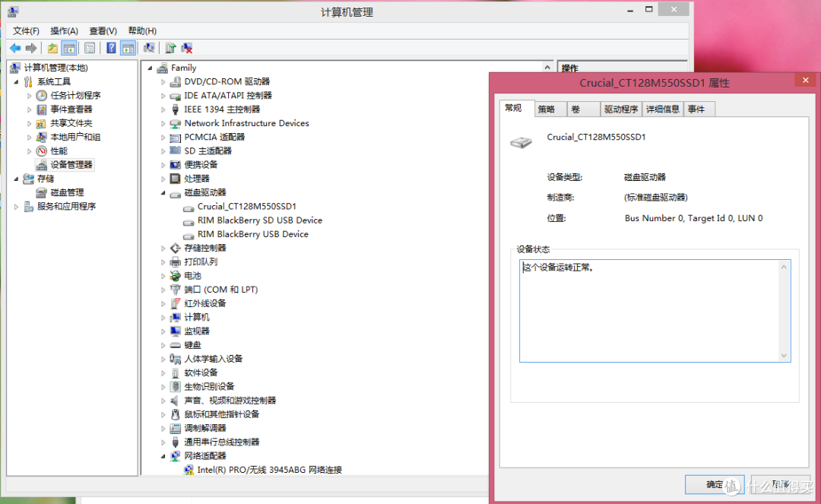Click device list scrollbar up arrow
The height and width of the screenshot is (504, 821).
click(x=547, y=68)
